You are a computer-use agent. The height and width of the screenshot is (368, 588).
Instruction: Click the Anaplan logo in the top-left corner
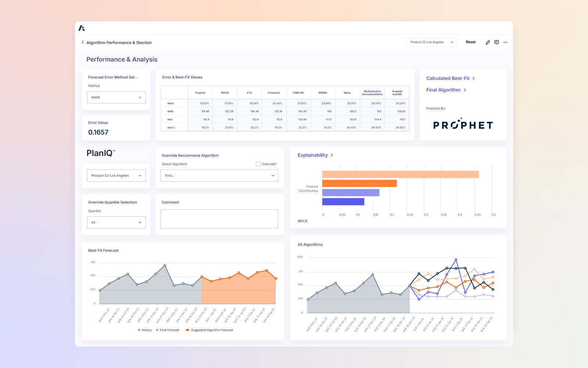pyautogui.click(x=82, y=28)
